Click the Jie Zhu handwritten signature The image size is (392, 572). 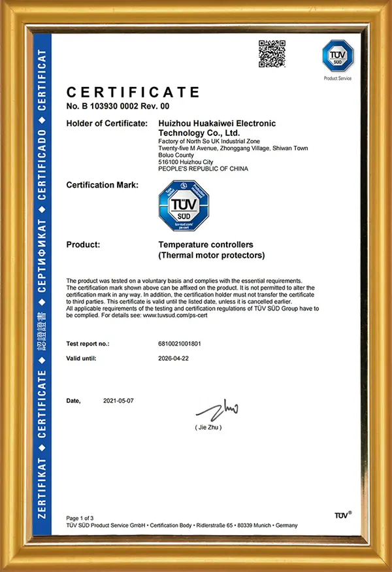(217, 411)
